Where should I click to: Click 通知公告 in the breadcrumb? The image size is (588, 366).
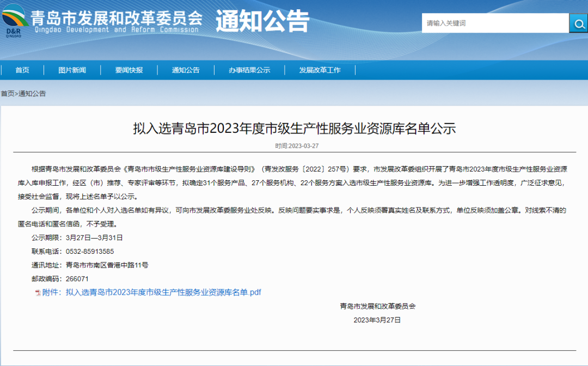(x=34, y=93)
